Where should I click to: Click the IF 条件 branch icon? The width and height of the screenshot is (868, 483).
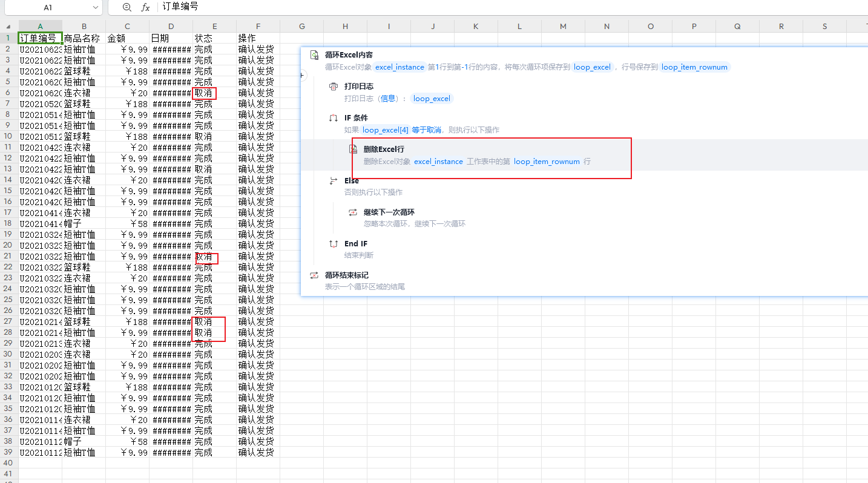[334, 118]
